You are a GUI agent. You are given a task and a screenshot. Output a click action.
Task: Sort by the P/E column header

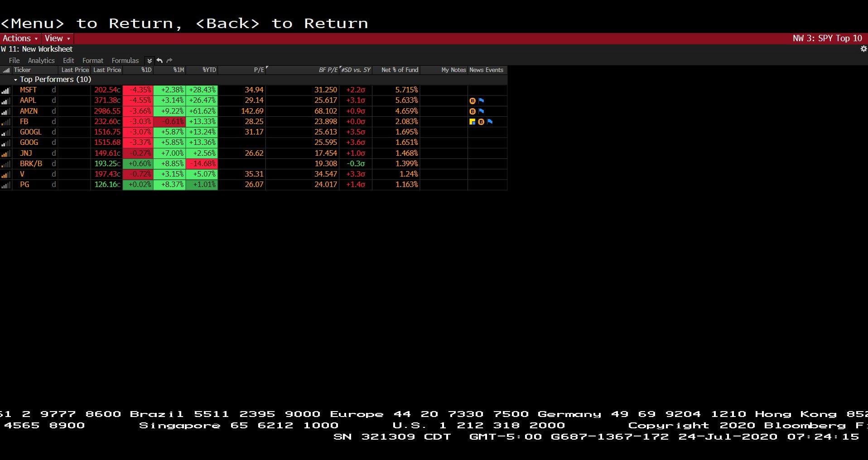pos(242,70)
